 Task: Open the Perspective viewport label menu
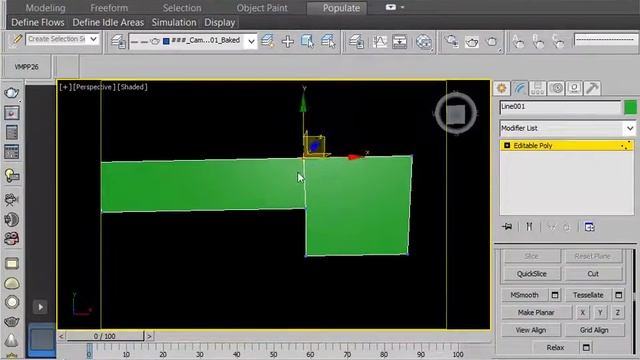click(93, 87)
